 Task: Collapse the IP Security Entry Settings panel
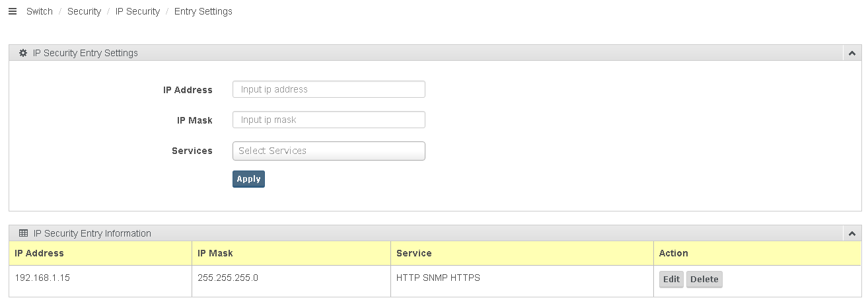click(x=851, y=53)
